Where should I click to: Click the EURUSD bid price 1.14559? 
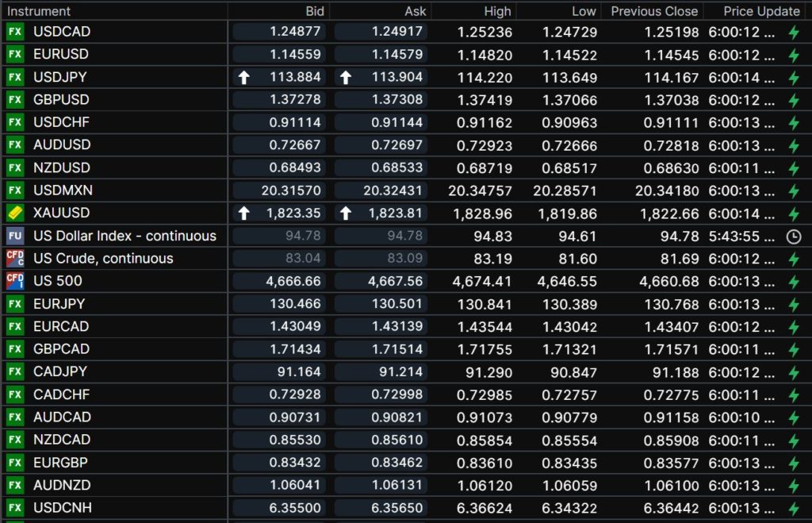pyautogui.click(x=294, y=55)
